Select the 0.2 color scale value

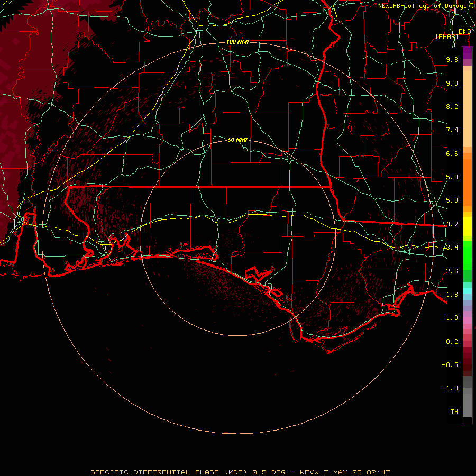pyautogui.click(x=452, y=342)
